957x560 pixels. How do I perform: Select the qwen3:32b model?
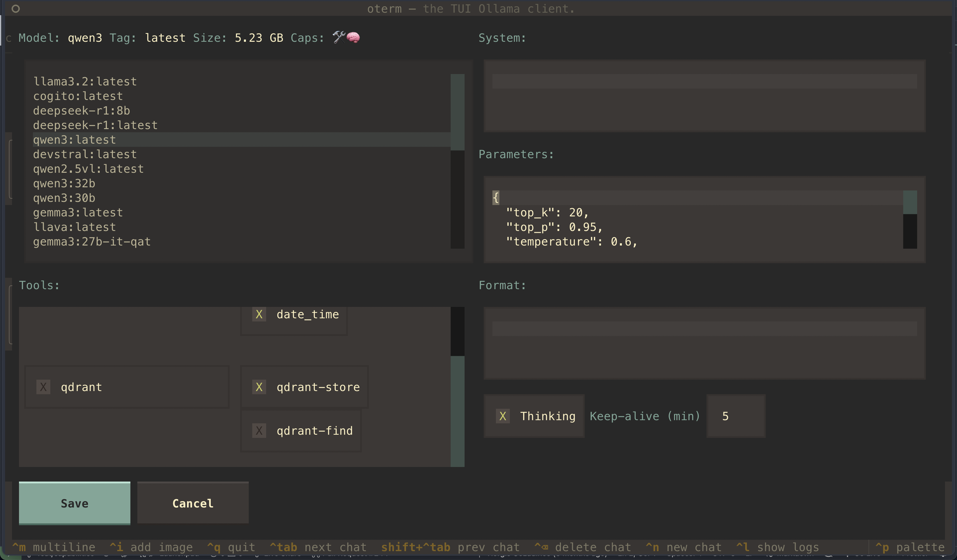64,184
